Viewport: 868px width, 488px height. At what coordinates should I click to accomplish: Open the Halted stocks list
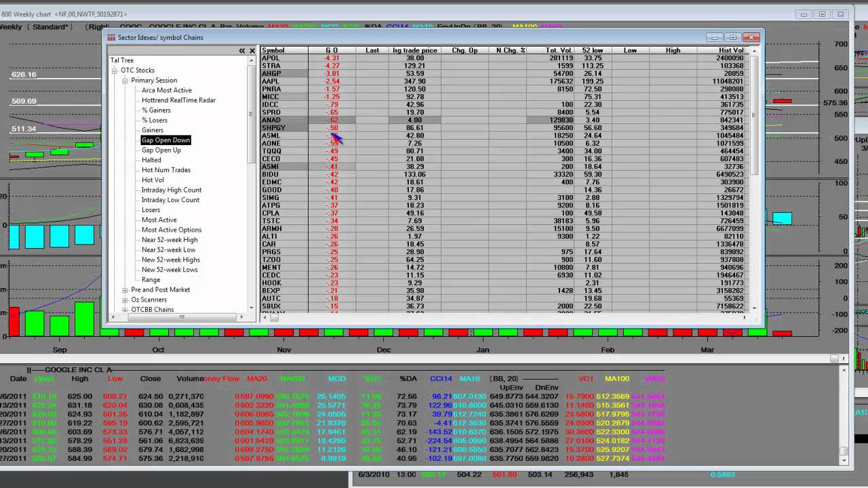pyautogui.click(x=151, y=160)
